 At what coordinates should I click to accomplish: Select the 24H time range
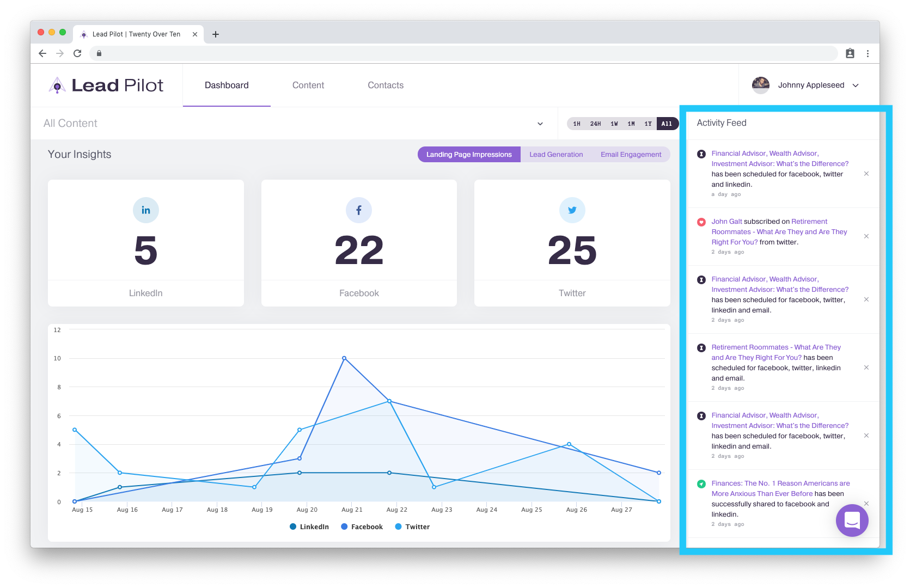click(x=596, y=124)
